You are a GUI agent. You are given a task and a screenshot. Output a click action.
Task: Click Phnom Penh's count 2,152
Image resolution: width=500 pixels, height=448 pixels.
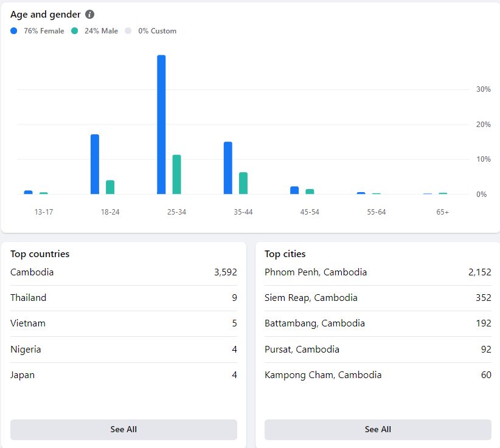479,272
